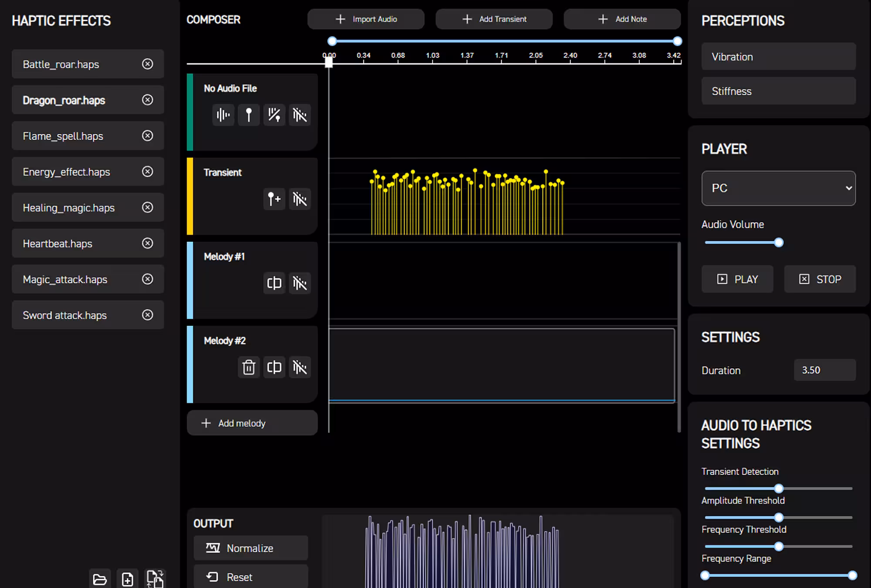Mute the Melody #2 track

click(300, 367)
